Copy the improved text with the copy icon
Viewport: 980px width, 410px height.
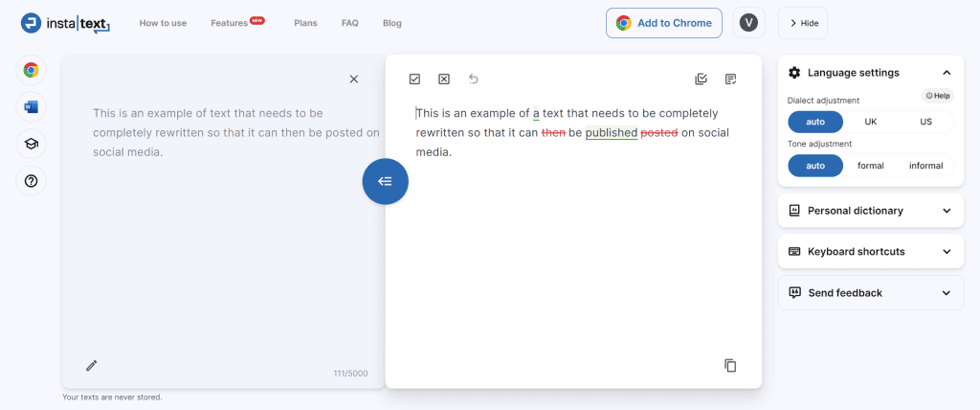tap(730, 366)
